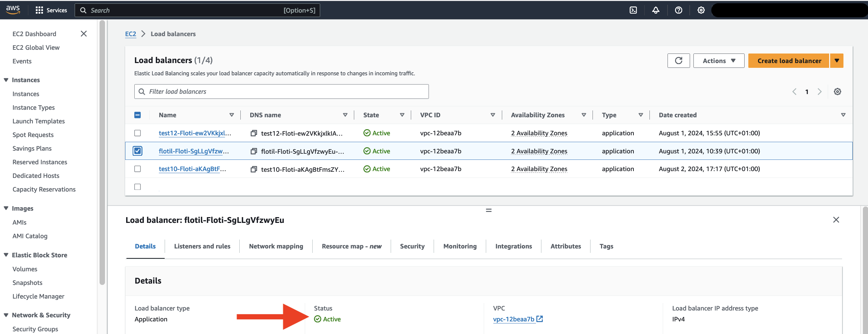This screenshot has width=868, height=334.
Task: Open EC2 Dashboard in sidebar
Action: tap(34, 34)
